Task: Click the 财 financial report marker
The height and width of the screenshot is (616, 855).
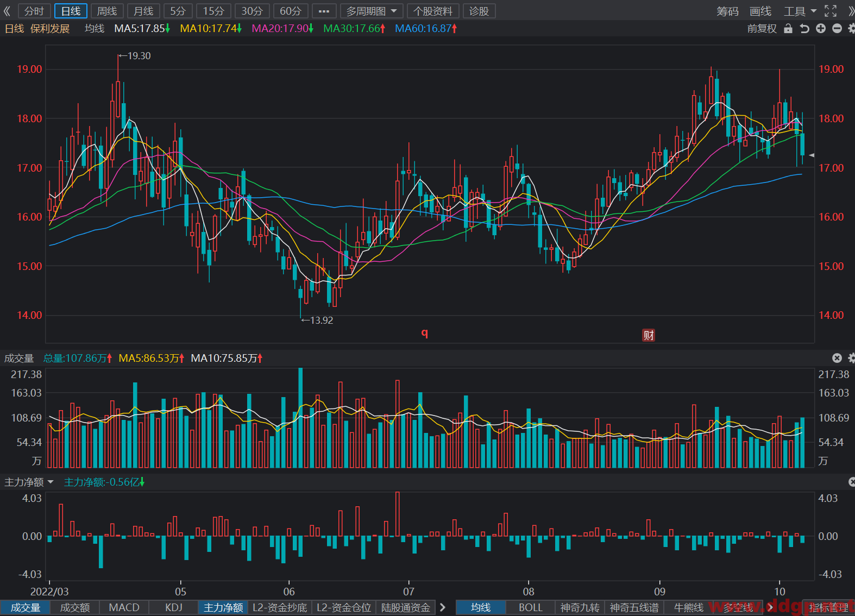Action: click(649, 335)
